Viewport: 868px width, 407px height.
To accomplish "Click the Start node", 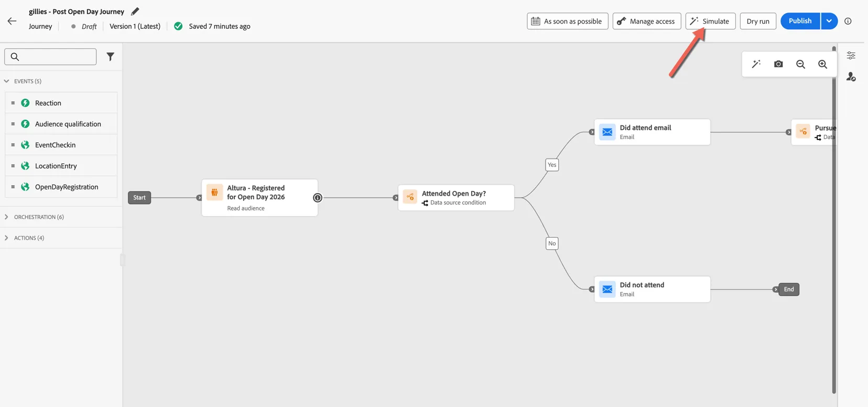I will click(x=139, y=198).
